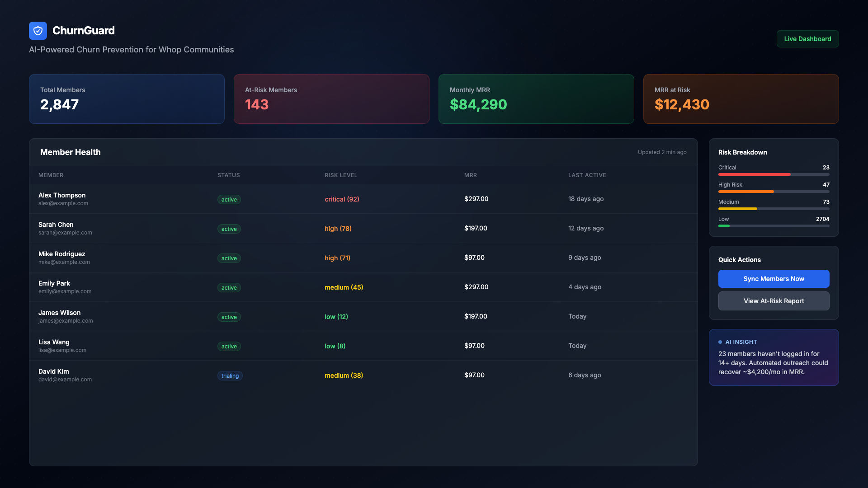Sort by the MEMBER column header

click(x=51, y=175)
